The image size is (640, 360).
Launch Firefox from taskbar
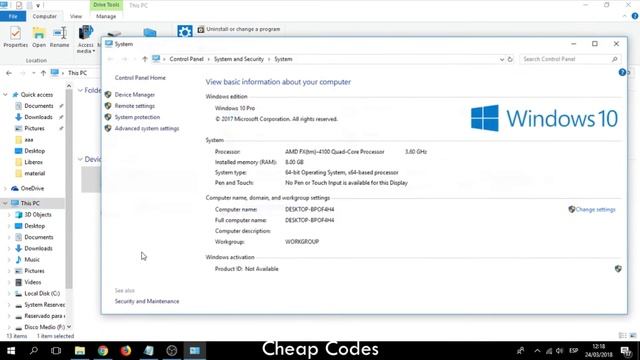[126, 351]
